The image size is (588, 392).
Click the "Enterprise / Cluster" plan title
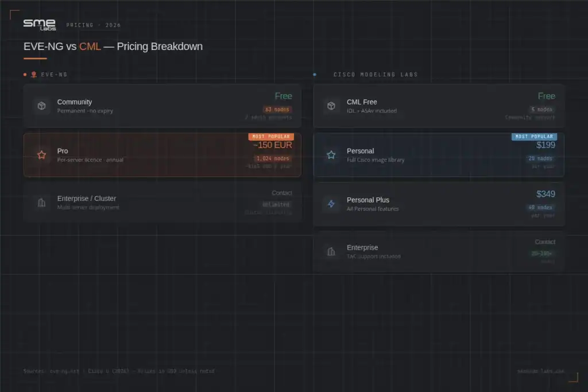pos(87,198)
